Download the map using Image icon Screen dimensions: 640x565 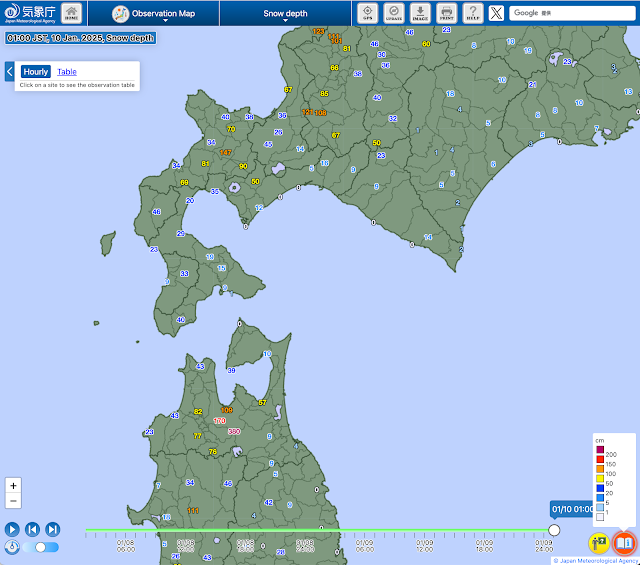click(x=420, y=13)
